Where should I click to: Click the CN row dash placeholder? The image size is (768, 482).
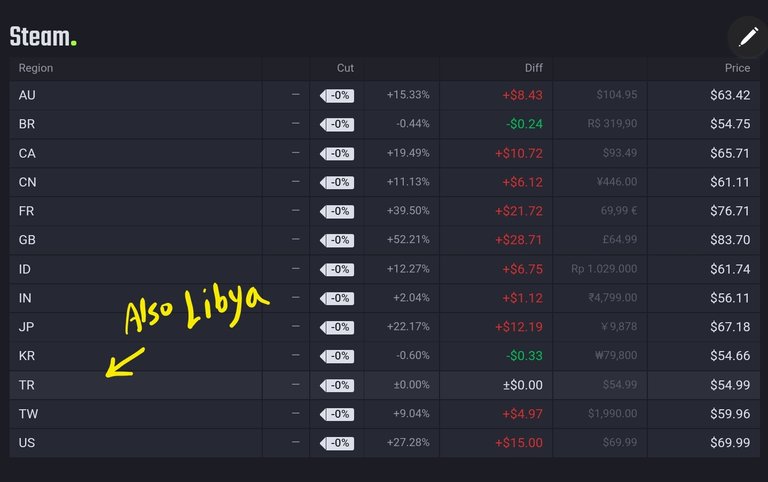[295, 182]
